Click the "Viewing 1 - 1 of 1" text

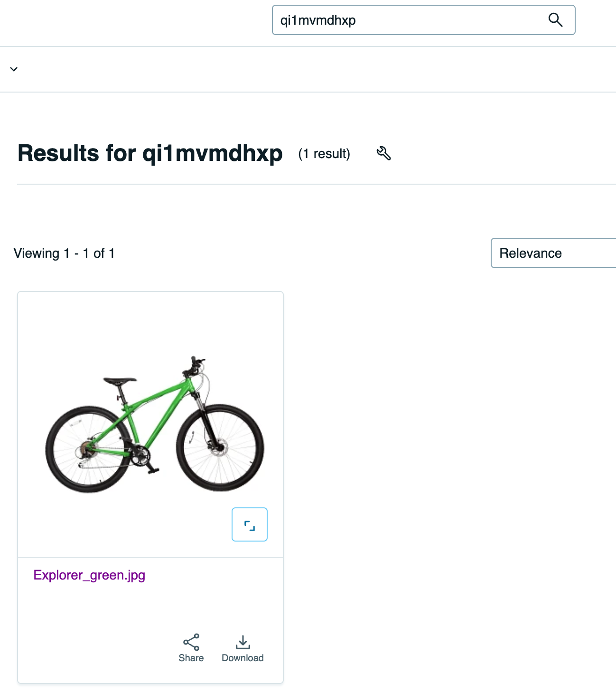point(64,253)
